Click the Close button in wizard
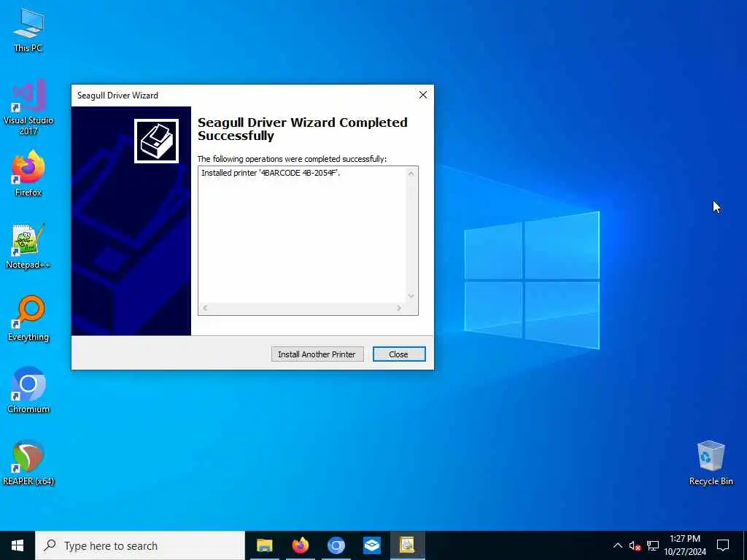The width and height of the screenshot is (747, 560). (x=399, y=354)
